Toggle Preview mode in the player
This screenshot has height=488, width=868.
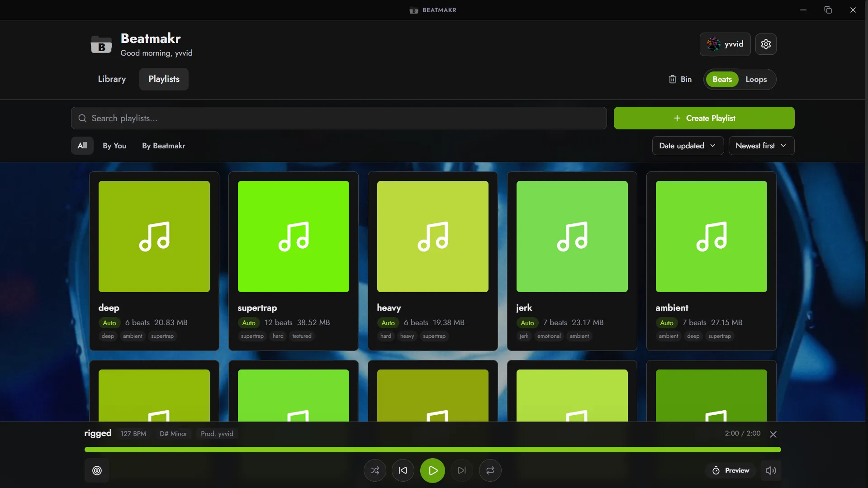click(730, 470)
